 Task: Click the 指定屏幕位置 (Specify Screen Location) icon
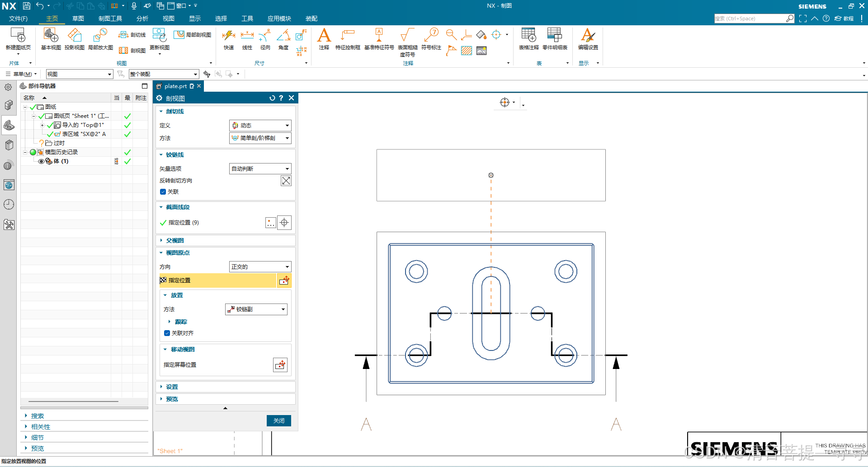280,364
